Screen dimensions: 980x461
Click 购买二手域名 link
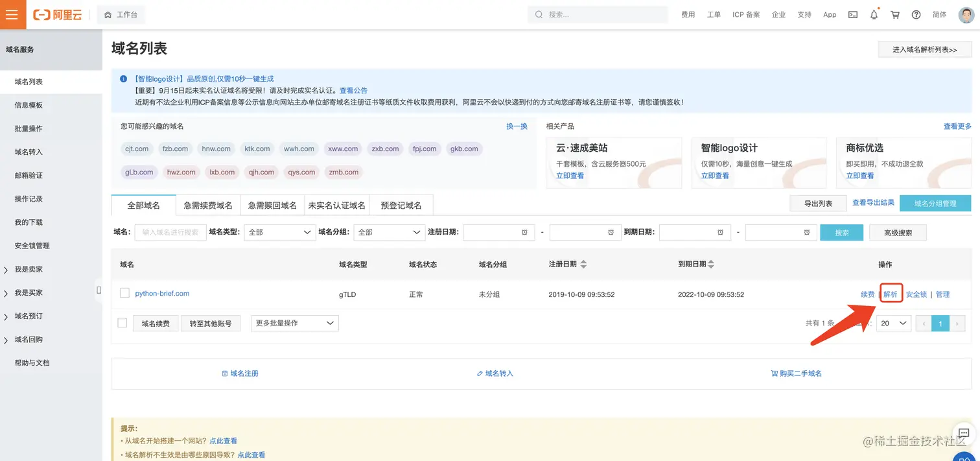[797, 373]
